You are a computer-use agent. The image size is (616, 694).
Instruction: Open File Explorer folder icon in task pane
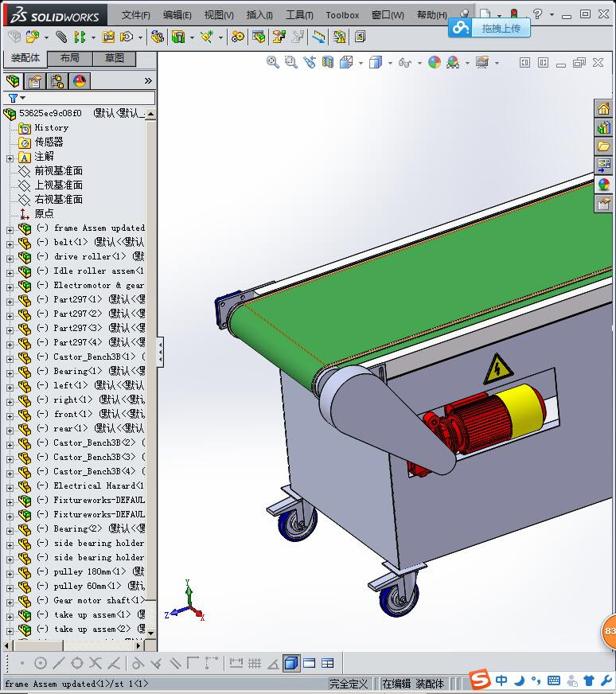tap(603, 146)
